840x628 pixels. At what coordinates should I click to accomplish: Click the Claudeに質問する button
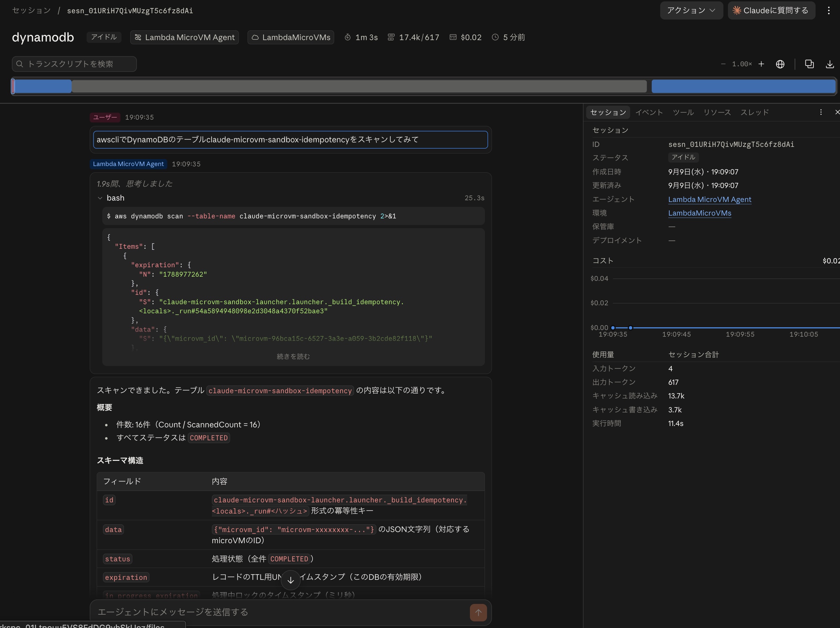pos(771,10)
